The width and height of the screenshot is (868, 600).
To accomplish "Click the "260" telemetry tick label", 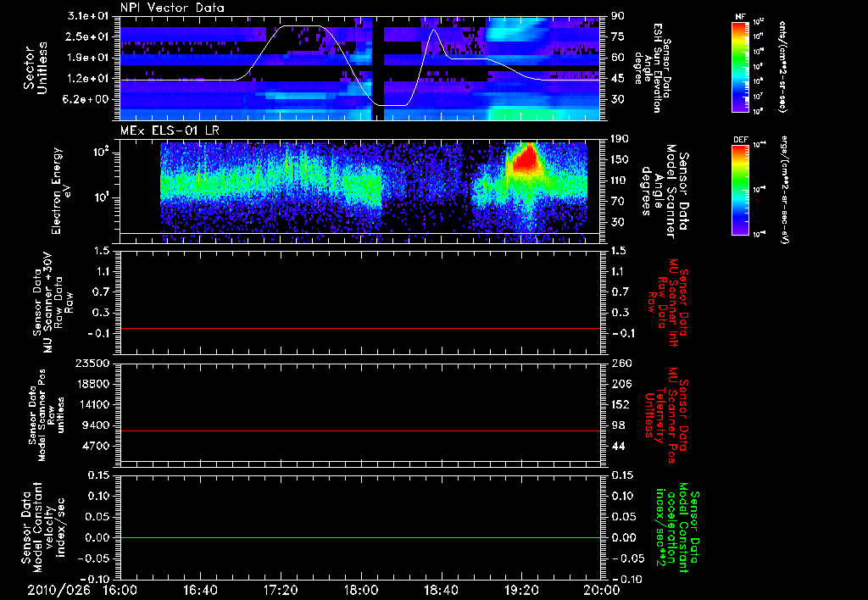I will pos(620,363).
